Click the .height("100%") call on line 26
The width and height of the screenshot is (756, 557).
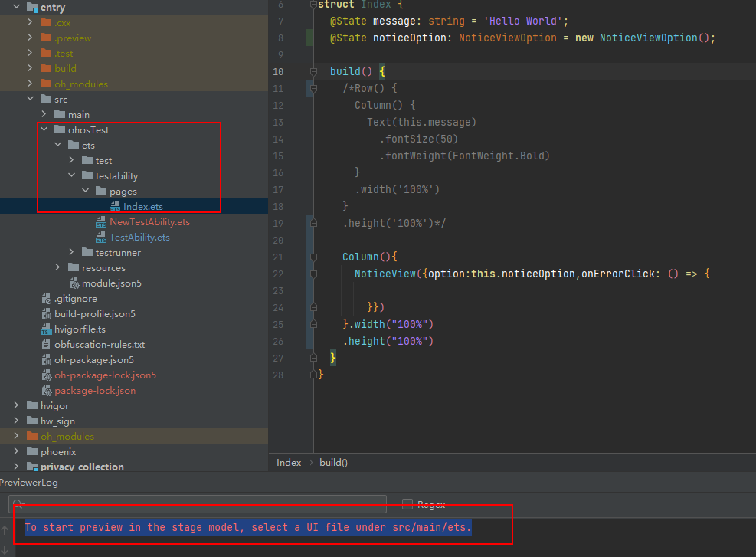388,342
